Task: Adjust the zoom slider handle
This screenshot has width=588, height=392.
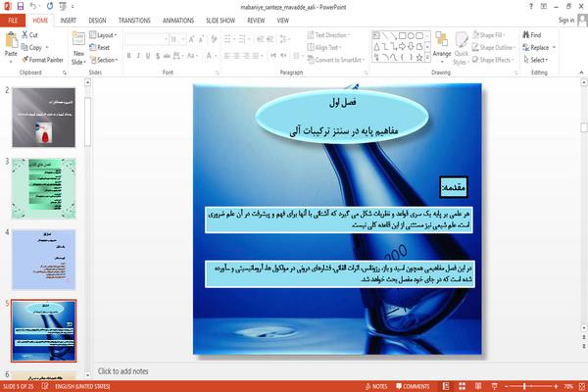Action: click(x=524, y=386)
